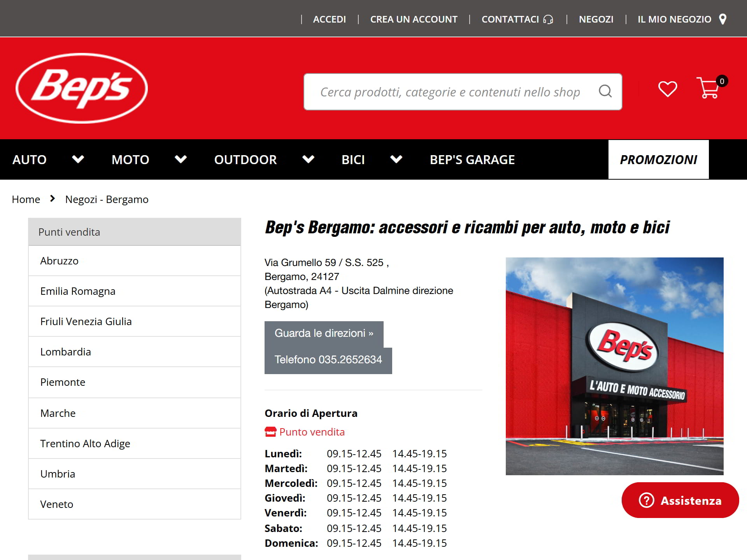The image size is (747, 560).
Task: Click the CONTATTACI link
Action: pos(510,19)
